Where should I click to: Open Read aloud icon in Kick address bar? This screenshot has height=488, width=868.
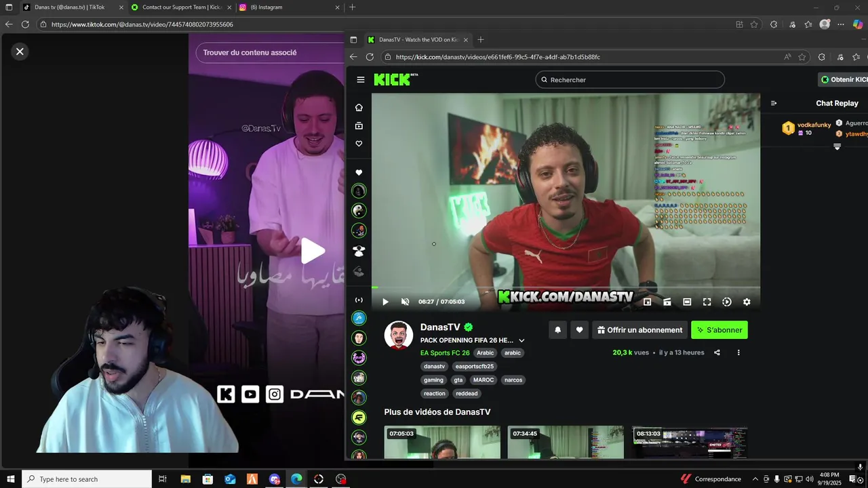click(x=787, y=57)
